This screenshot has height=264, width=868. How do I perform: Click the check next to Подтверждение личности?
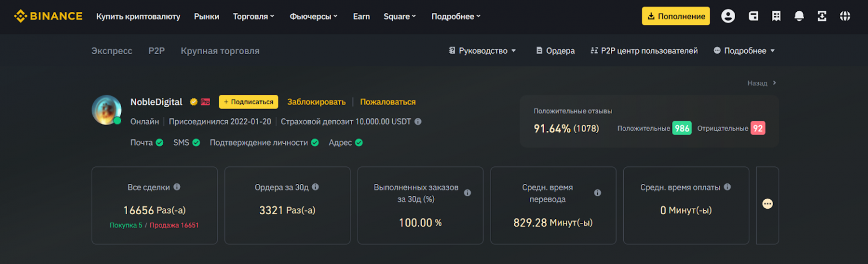pos(315,143)
